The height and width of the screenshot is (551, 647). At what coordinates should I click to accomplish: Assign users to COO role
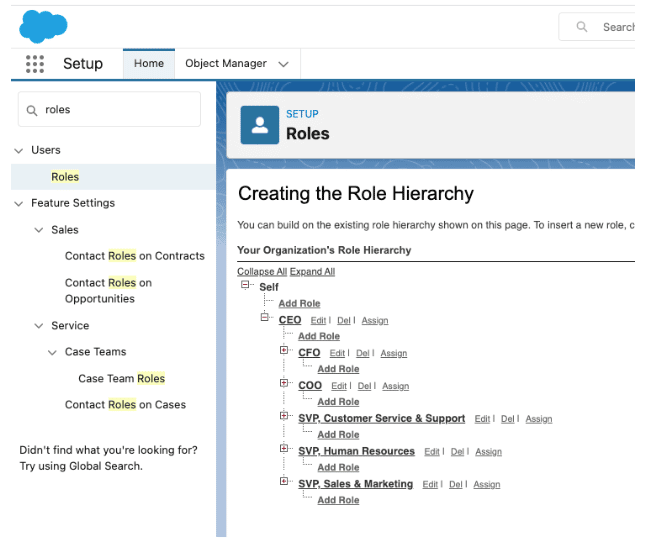pos(396,386)
